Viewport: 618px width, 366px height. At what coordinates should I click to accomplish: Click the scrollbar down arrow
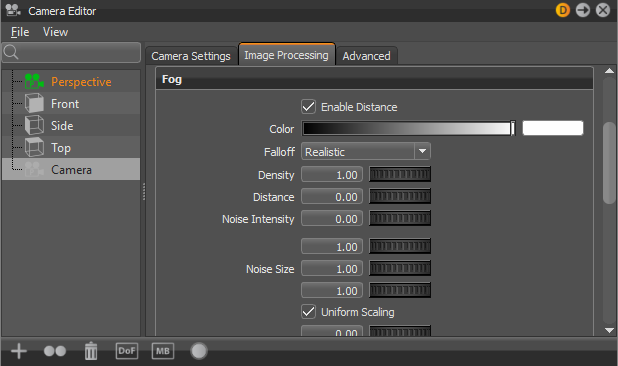tap(609, 330)
